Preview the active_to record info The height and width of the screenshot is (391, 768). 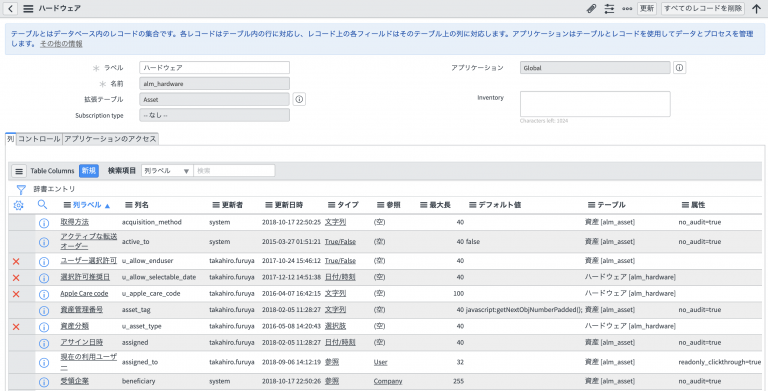(x=44, y=242)
